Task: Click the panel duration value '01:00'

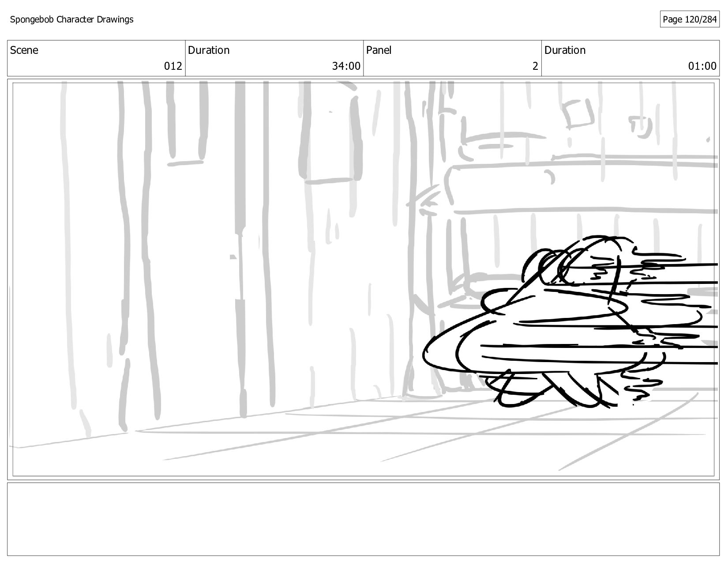Action: (702, 66)
